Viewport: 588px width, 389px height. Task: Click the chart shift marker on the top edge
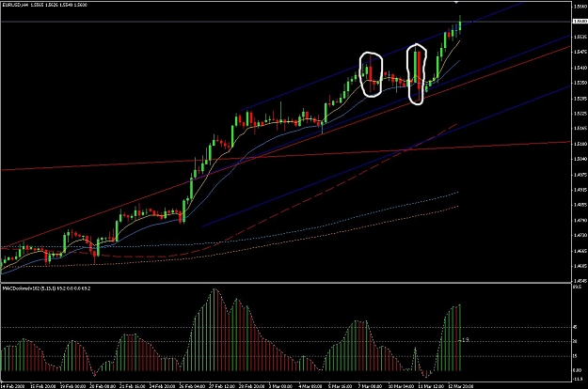click(x=456, y=2)
